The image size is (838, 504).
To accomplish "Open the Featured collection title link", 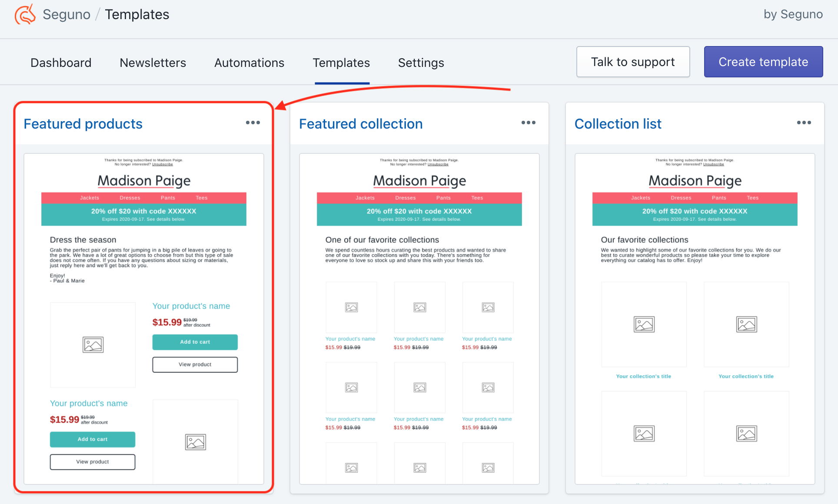I will (361, 124).
